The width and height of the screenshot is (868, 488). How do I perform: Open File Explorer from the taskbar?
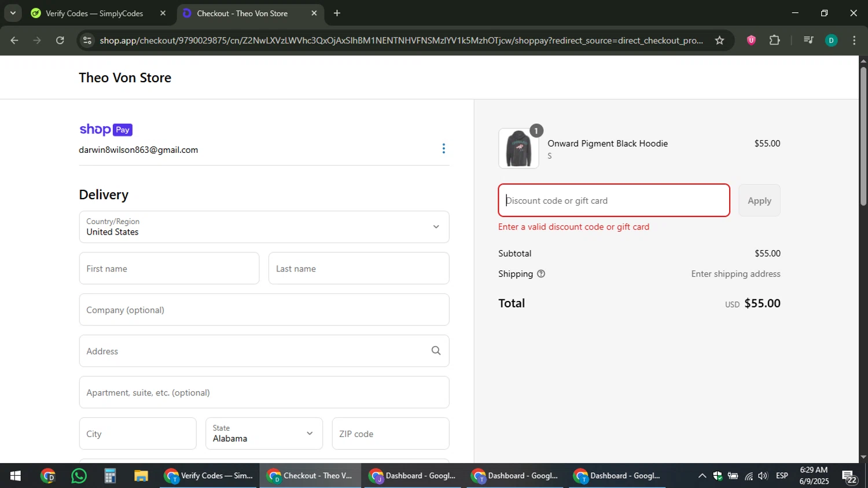click(141, 476)
